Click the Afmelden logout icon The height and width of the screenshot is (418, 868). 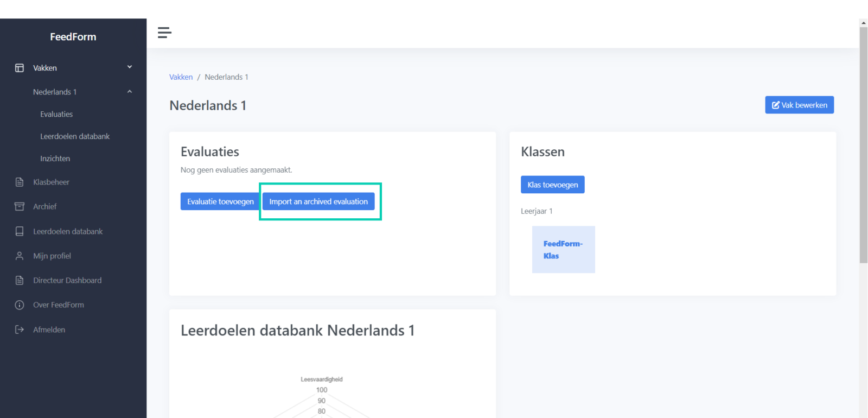pos(20,330)
